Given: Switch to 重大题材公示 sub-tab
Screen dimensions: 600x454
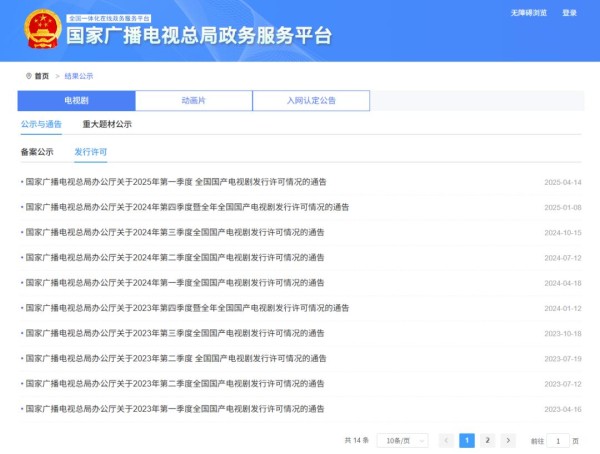Looking at the screenshot, I should 107,124.
